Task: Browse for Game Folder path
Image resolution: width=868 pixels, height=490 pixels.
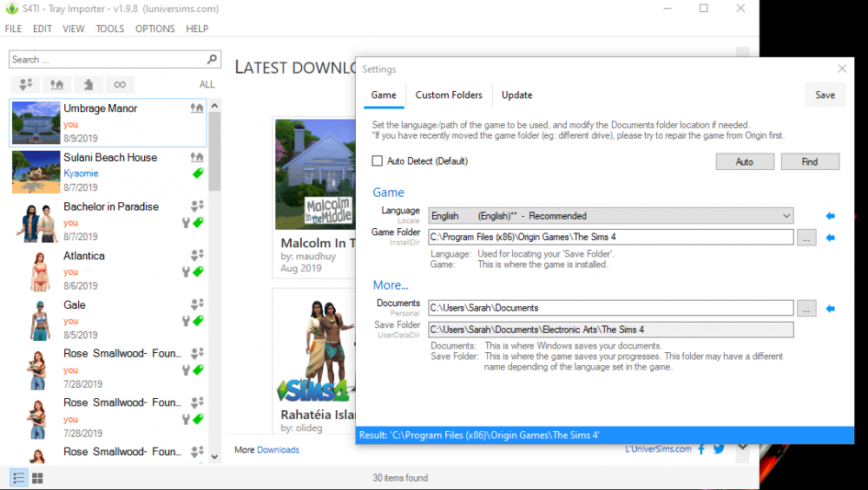Action: click(806, 238)
